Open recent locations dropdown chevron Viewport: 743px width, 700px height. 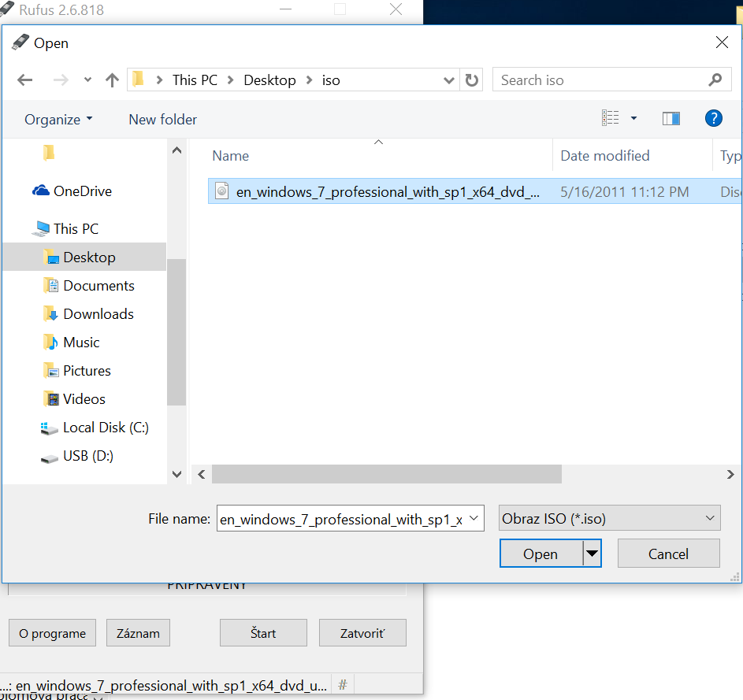pos(87,80)
